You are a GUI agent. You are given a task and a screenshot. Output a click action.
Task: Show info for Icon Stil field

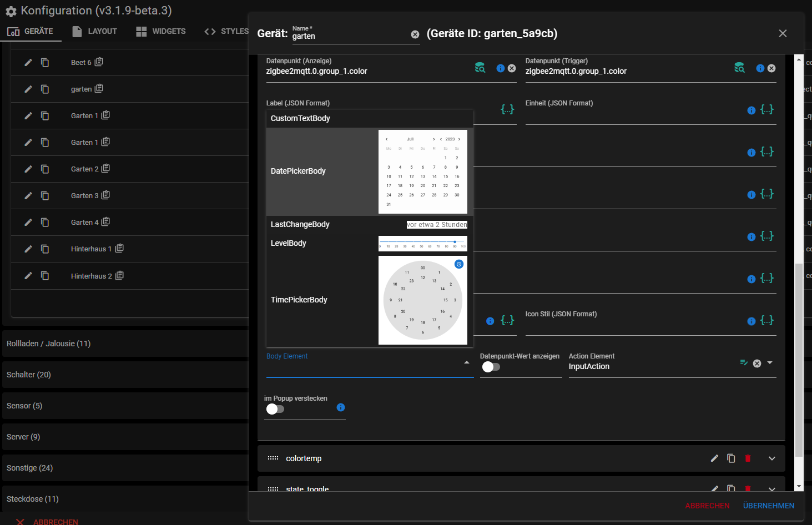point(752,321)
